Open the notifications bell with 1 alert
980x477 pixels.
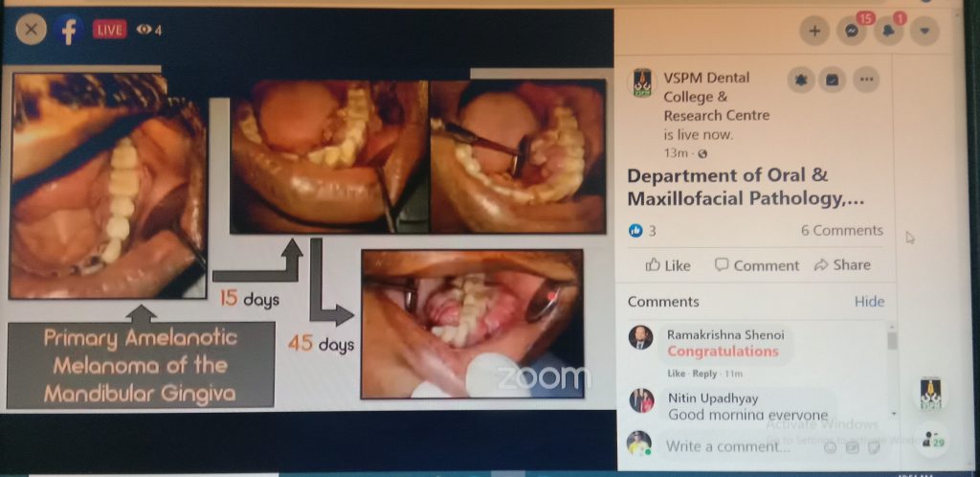(x=887, y=31)
